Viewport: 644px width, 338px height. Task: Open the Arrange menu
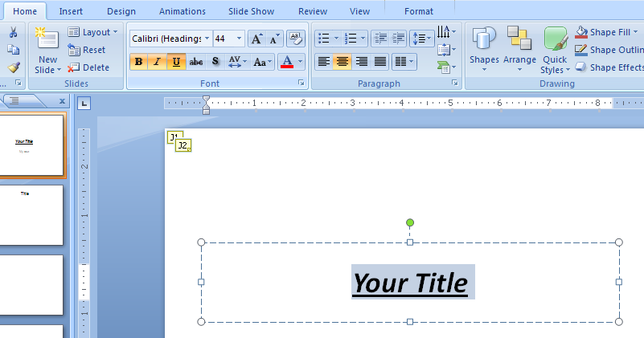tap(519, 49)
